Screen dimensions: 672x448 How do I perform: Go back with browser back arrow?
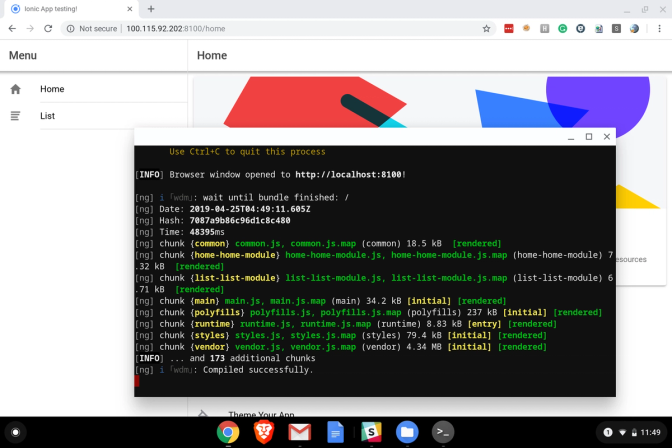[x=12, y=28]
